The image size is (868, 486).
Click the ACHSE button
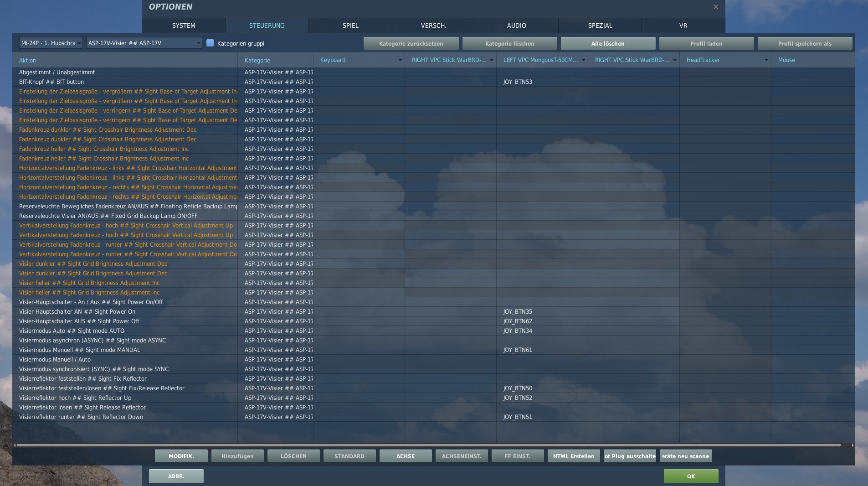point(406,456)
